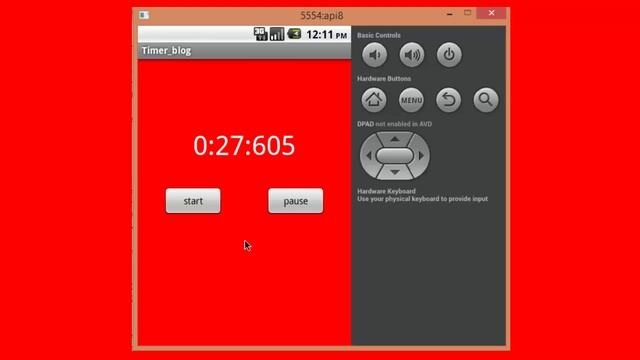Click the emulator window system menu icon
Image resolution: width=640 pixels, height=360 pixels.
144,15
